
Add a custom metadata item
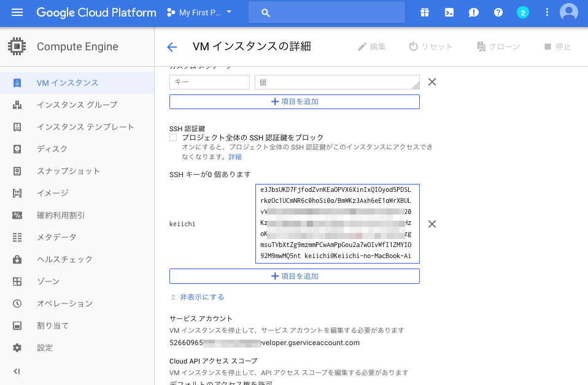pos(295,102)
